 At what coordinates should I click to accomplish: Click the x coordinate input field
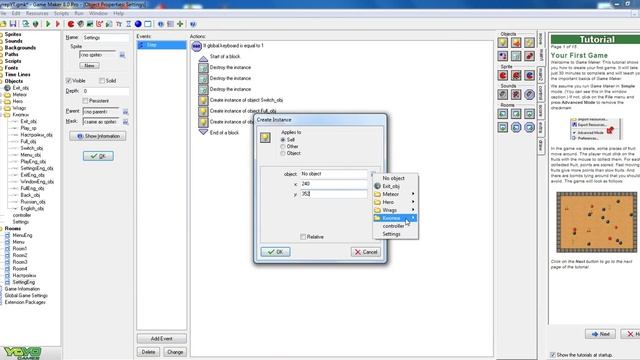(334, 184)
